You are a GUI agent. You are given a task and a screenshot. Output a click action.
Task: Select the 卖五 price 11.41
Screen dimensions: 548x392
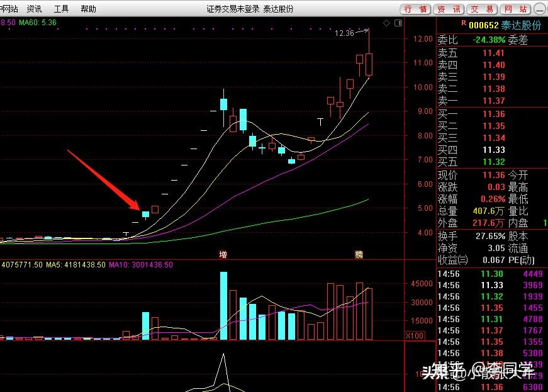point(493,53)
